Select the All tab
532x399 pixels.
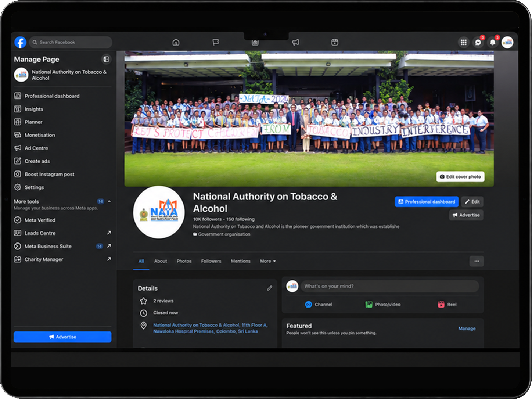coord(141,261)
